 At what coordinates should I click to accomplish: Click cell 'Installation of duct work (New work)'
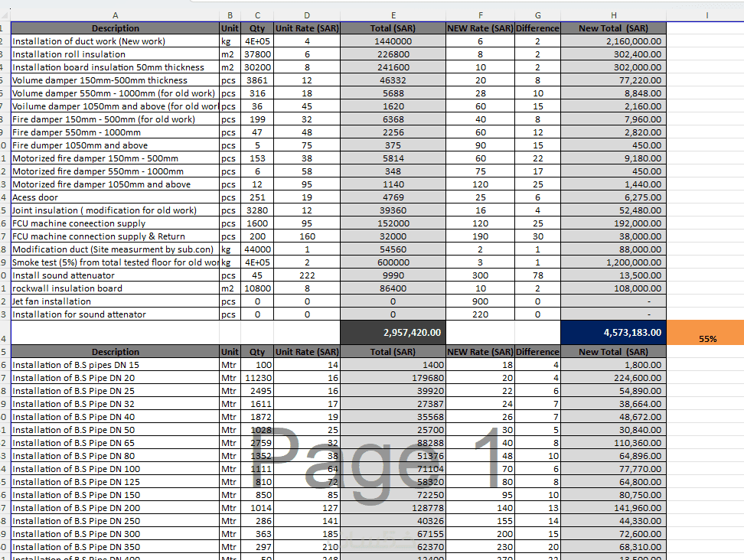[x=116, y=41]
